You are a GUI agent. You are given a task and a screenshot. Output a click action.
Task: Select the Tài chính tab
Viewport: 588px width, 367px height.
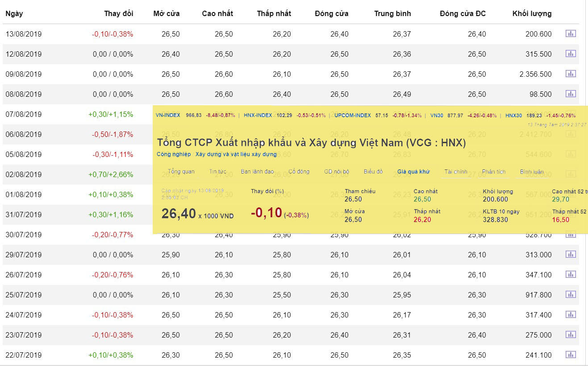pyautogui.click(x=455, y=172)
